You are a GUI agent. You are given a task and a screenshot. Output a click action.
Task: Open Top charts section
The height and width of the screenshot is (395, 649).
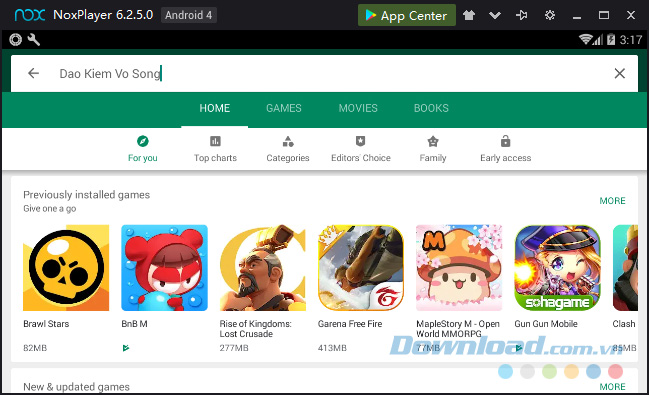pyautogui.click(x=215, y=149)
